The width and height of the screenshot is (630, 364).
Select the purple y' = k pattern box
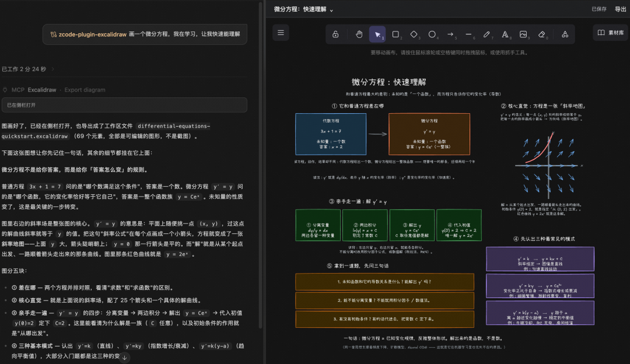click(540, 259)
